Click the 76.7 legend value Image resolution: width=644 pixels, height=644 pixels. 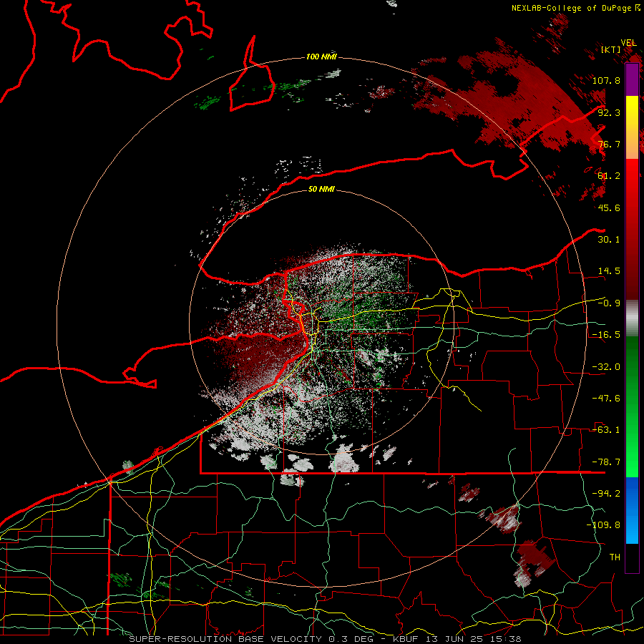click(x=609, y=144)
